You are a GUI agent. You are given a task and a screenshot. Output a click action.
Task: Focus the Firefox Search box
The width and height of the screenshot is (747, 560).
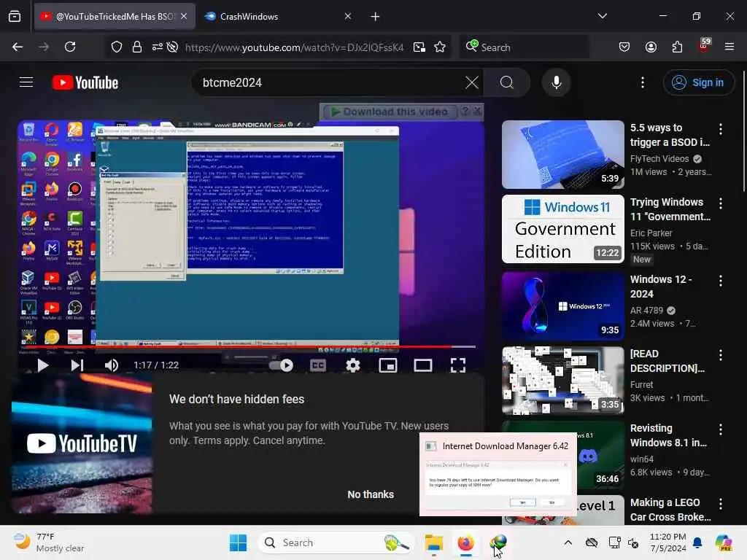click(524, 47)
